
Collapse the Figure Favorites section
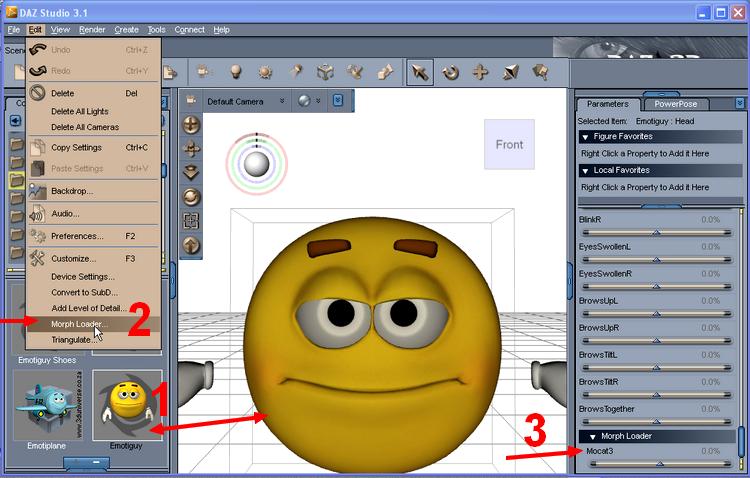coord(585,137)
